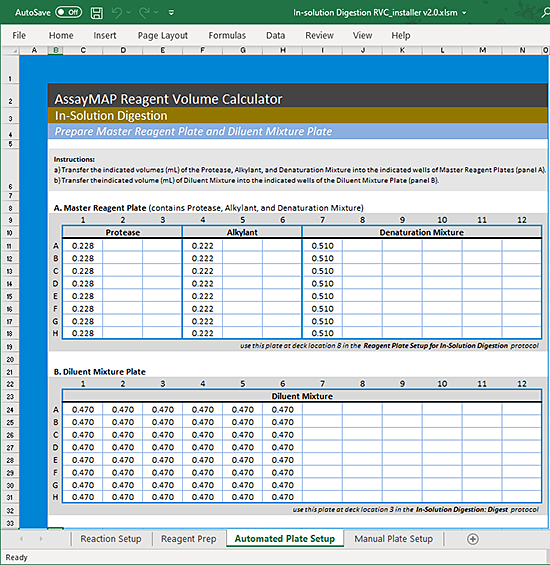Open the file name dropdown arrow
The image size is (550, 565).
[x=464, y=13]
